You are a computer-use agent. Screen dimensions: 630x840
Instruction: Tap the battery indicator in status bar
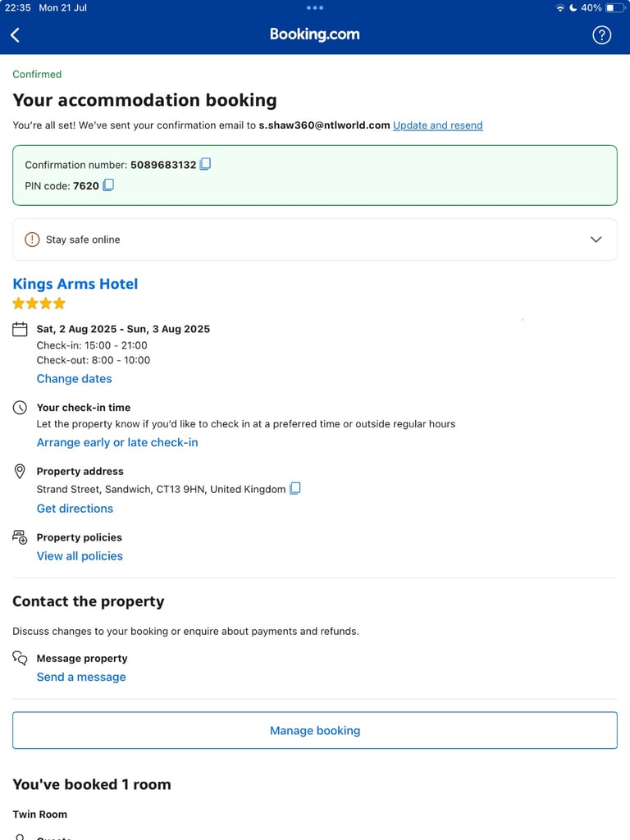(x=614, y=7)
